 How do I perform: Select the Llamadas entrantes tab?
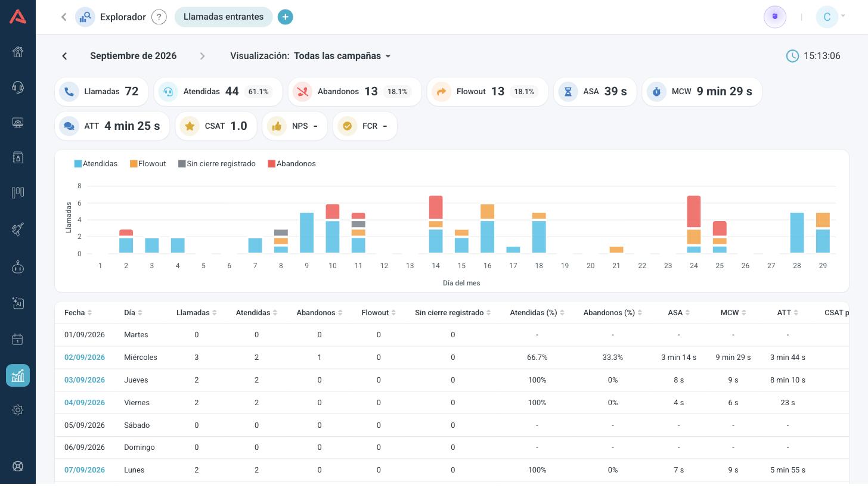(x=224, y=17)
